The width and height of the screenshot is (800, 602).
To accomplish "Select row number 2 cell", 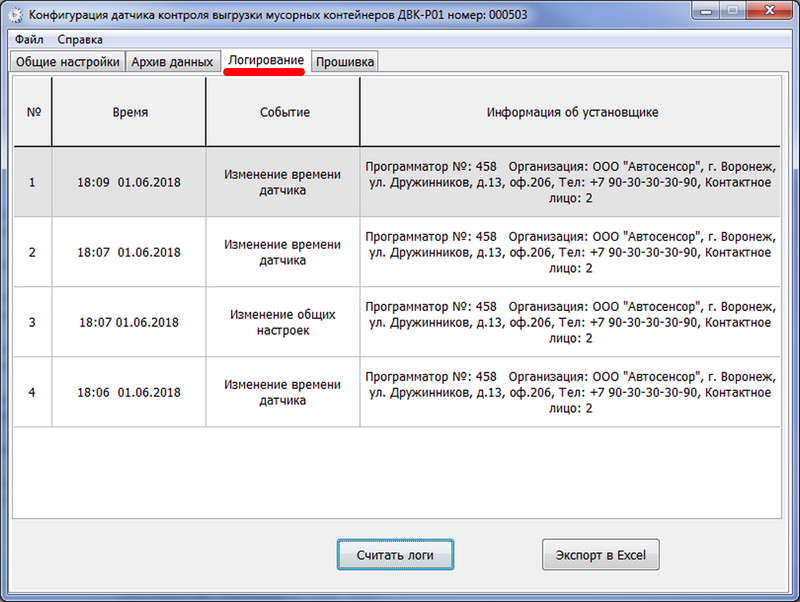I will 33,252.
